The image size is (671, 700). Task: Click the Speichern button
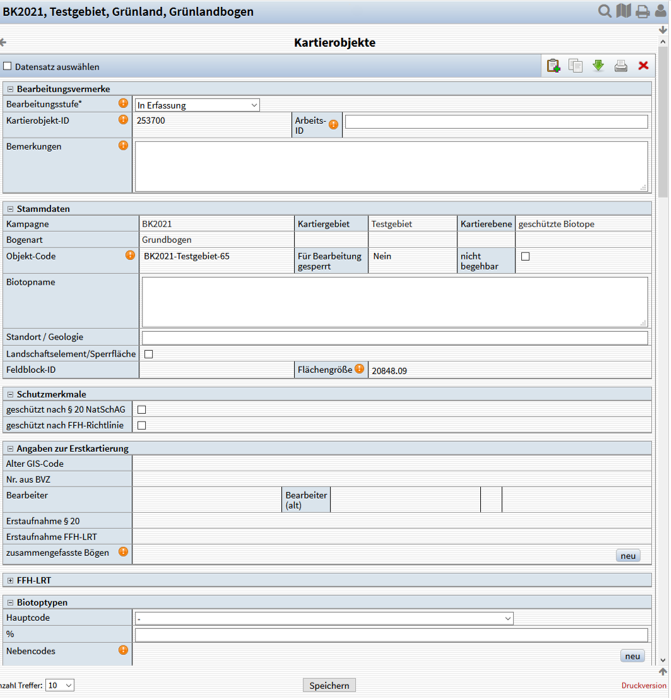(329, 686)
